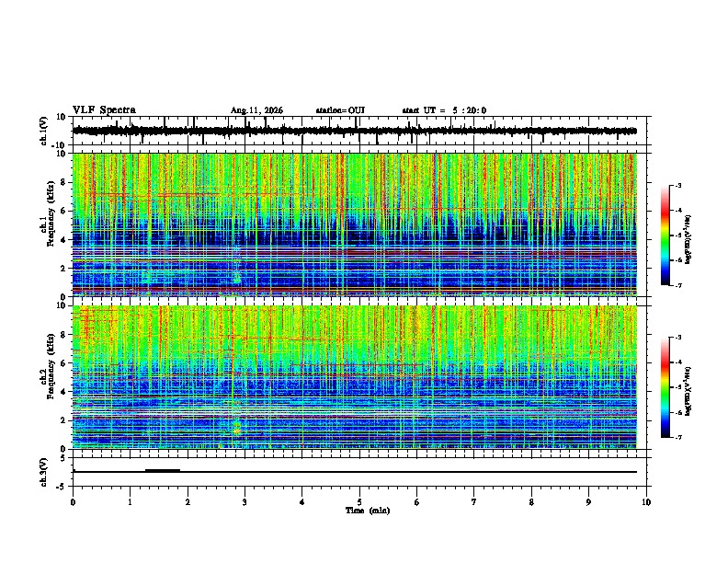
Task: Click the ch.2 color bar log(PSD) unit label
Action: (688, 391)
